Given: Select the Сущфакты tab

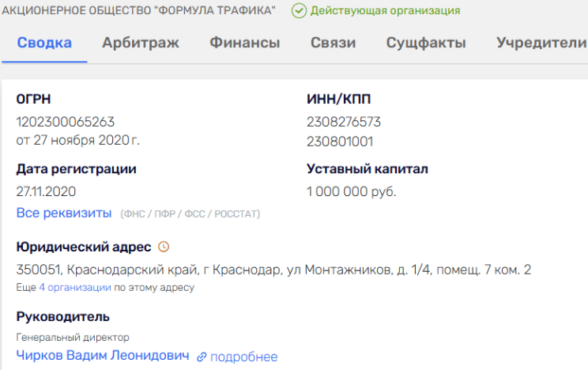Looking at the screenshot, I should [x=426, y=43].
